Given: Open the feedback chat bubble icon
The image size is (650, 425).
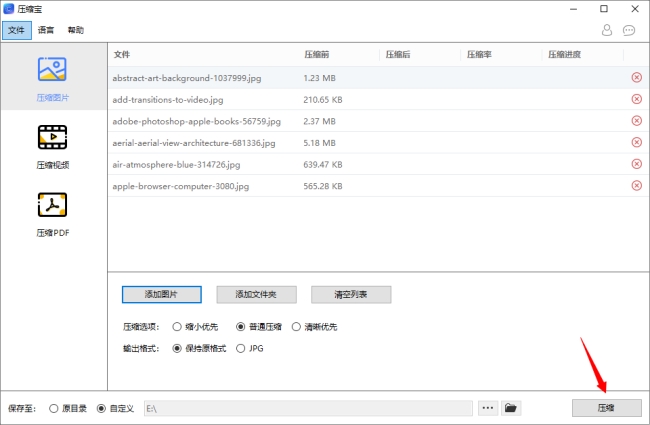Looking at the screenshot, I should coord(629,30).
